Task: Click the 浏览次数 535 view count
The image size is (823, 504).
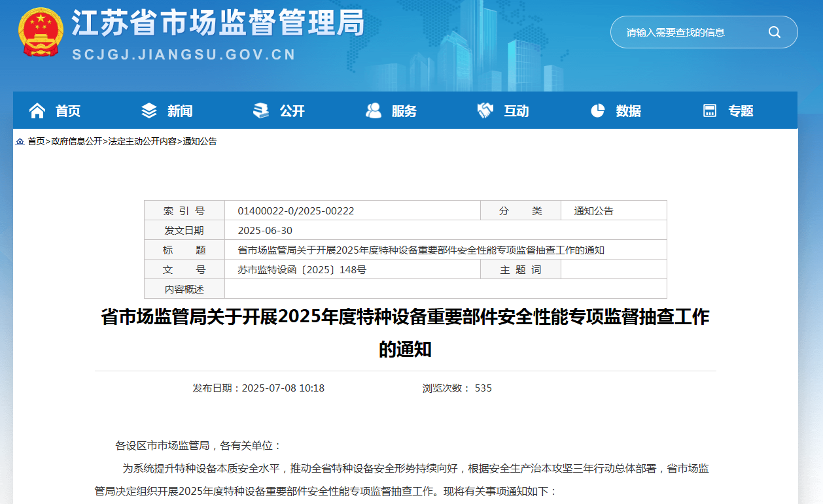Action: pyautogui.click(x=457, y=388)
